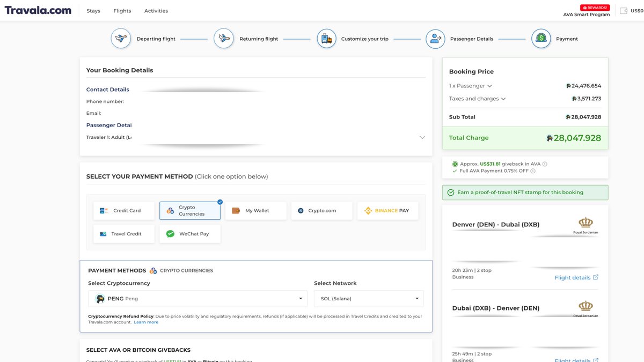
Task: Click the Dubai (DXB) - Denver (DEN) heading
Action: click(496, 308)
